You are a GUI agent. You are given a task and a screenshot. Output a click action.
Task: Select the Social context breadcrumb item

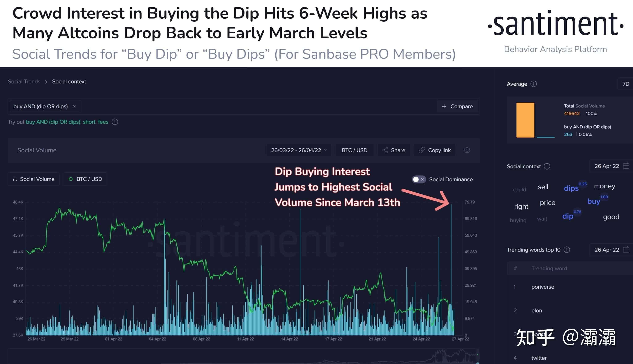click(x=69, y=81)
